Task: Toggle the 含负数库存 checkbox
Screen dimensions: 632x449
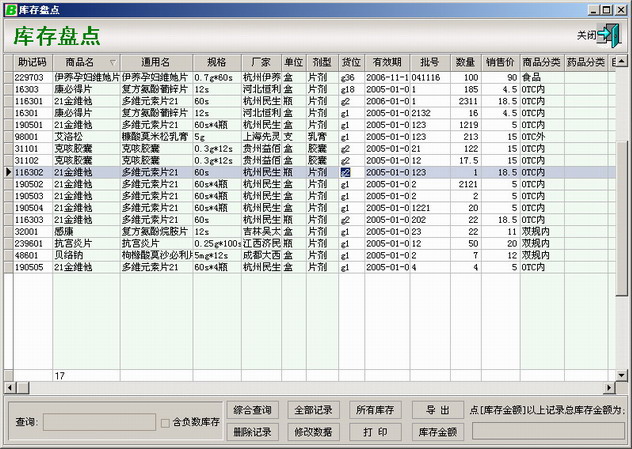Action: tap(165, 423)
